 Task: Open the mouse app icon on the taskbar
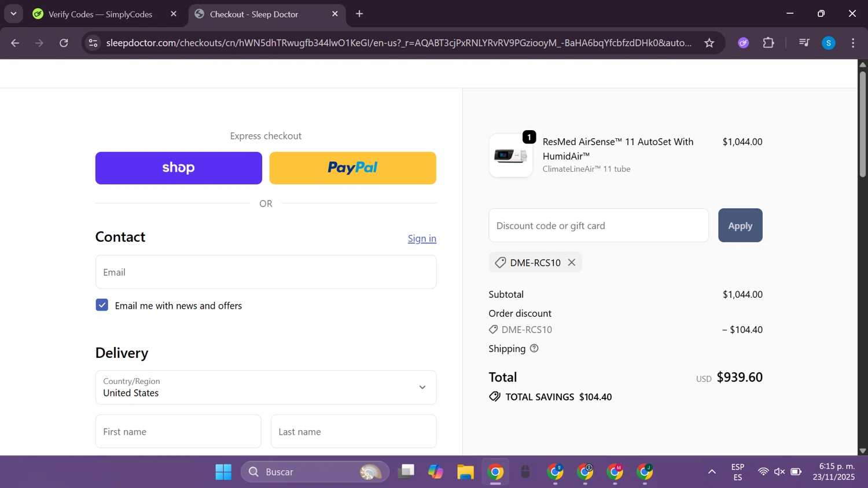pyautogui.click(x=525, y=472)
